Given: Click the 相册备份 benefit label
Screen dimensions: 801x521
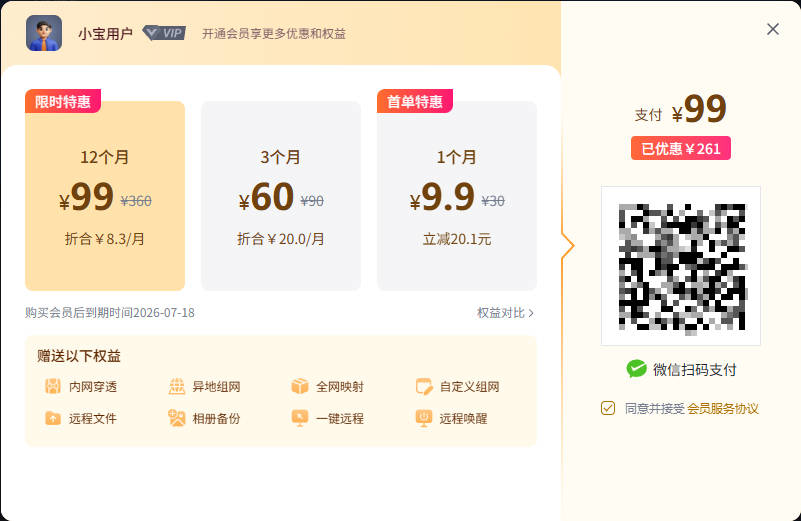Looking at the screenshot, I should coord(217,418).
